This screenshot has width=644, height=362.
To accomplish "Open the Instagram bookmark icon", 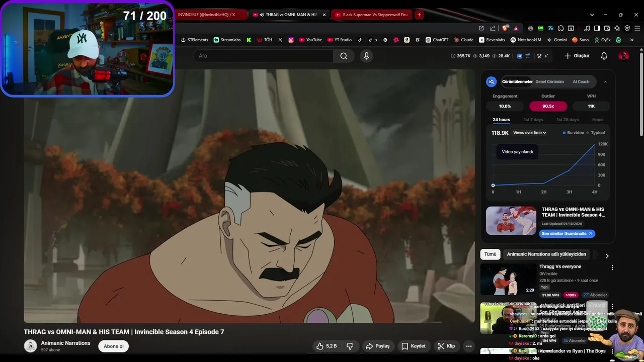I will (291, 40).
